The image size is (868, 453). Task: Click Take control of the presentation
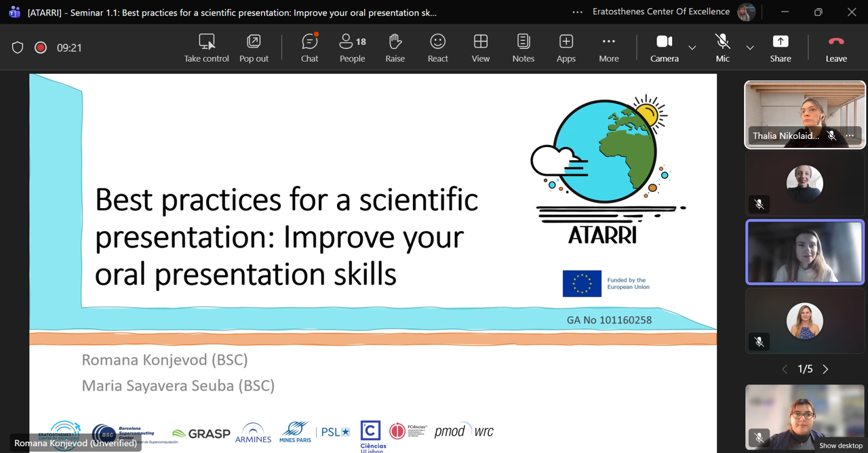[206, 47]
